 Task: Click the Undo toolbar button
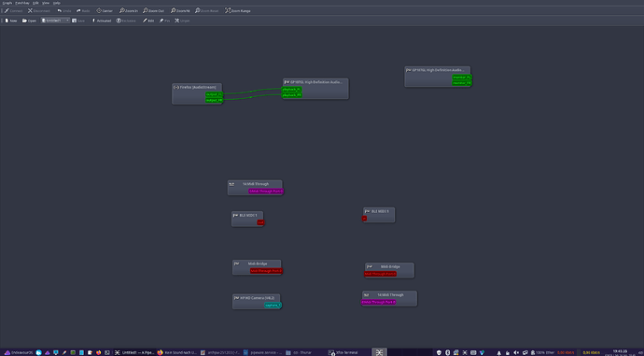pos(64,10)
